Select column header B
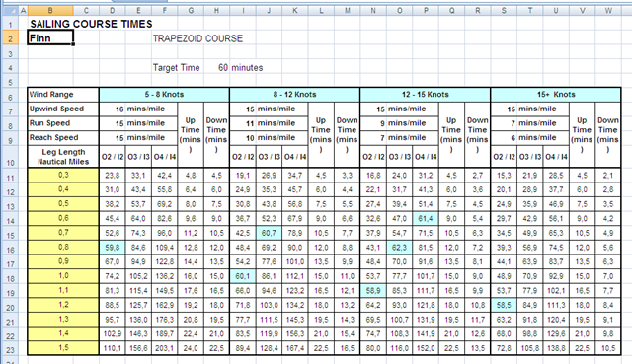632x364 pixels. pyautogui.click(x=50, y=11)
